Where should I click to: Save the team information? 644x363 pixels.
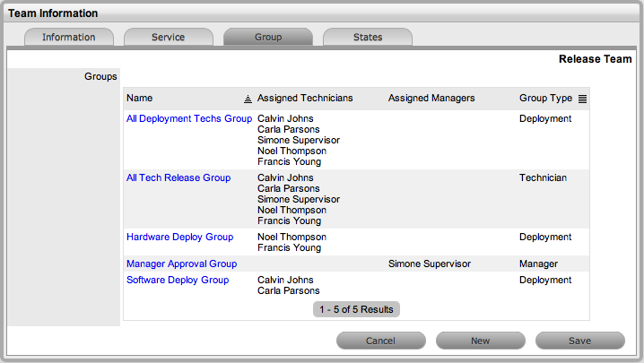(579, 341)
